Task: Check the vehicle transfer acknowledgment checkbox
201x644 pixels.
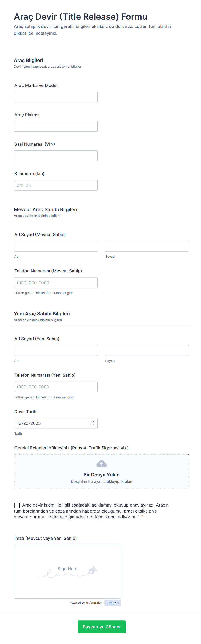Action: coord(17,505)
